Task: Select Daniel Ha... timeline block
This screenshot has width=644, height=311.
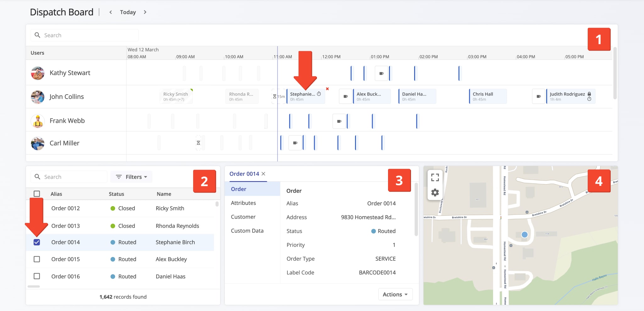Action: 417,96
